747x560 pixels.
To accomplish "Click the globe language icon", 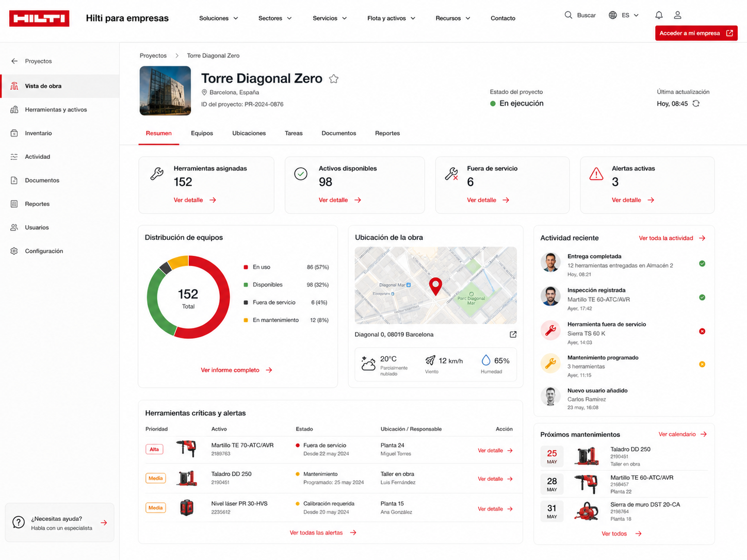I will 613,15.
